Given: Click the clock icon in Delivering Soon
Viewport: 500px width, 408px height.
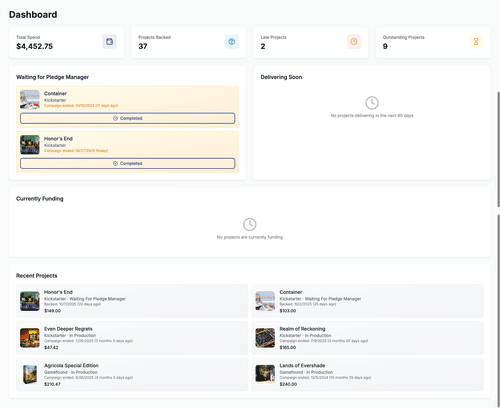Looking at the screenshot, I should tap(372, 103).
